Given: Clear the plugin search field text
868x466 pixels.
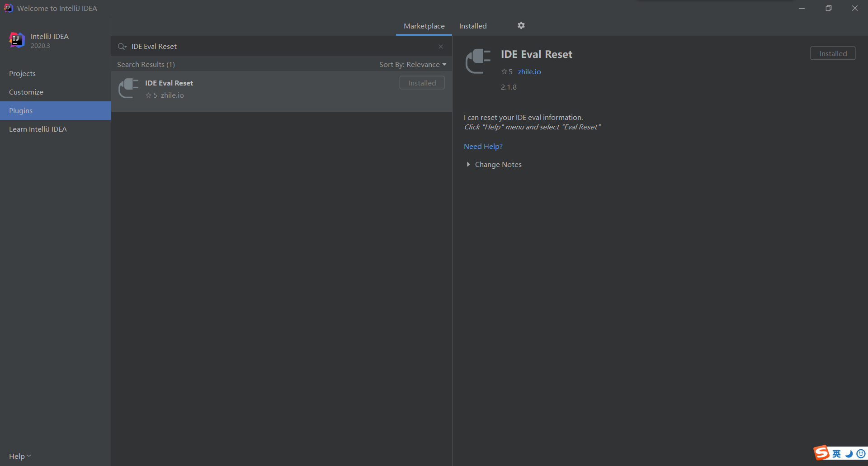Looking at the screenshot, I should [441, 47].
